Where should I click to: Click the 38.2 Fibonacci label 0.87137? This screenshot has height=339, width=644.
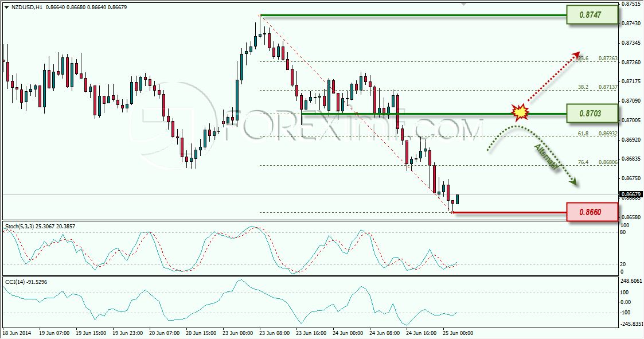[608, 87]
